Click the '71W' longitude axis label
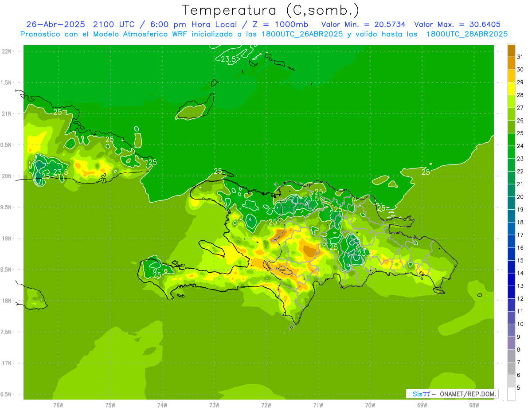This screenshot has width=532, height=411. (318, 405)
